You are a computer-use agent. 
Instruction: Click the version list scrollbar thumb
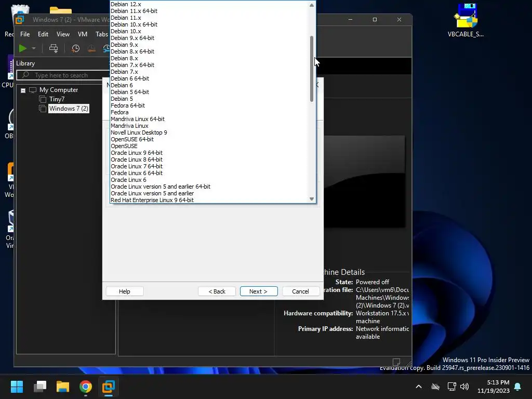pos(312,69)
